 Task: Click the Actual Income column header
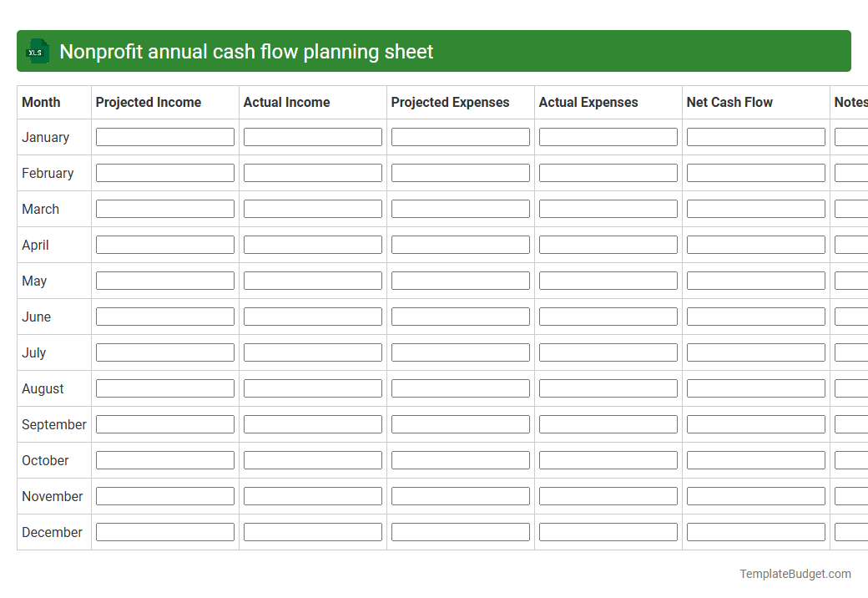[x=286, y=102]
